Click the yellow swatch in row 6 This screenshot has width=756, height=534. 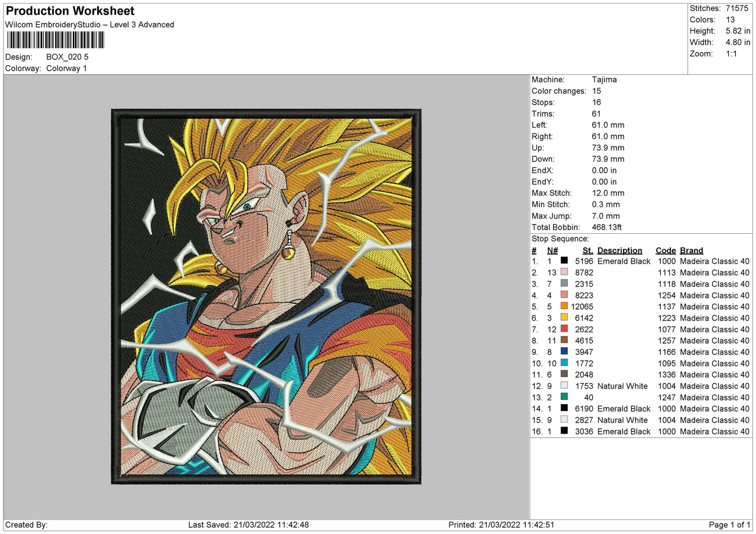pos(564,317)
